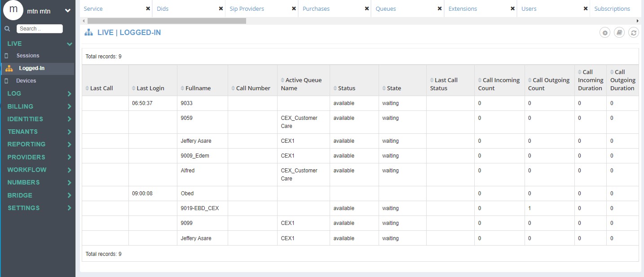644x277 pixels.
Task: Click the Logged-In hierarchy icon in the sidebar
Action: pyautogui.click(x=9, y=69)
